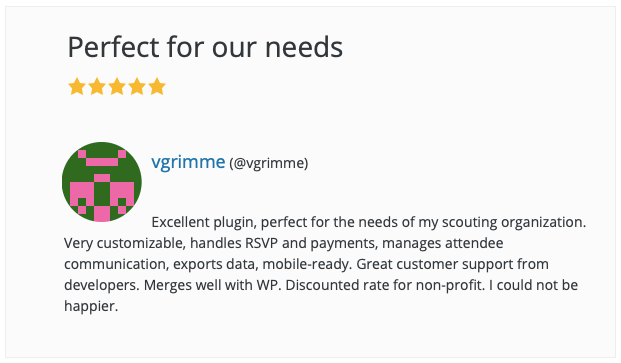Click the "mobile-ready" term in review
The image size is (621, 363).
[307, 264]
